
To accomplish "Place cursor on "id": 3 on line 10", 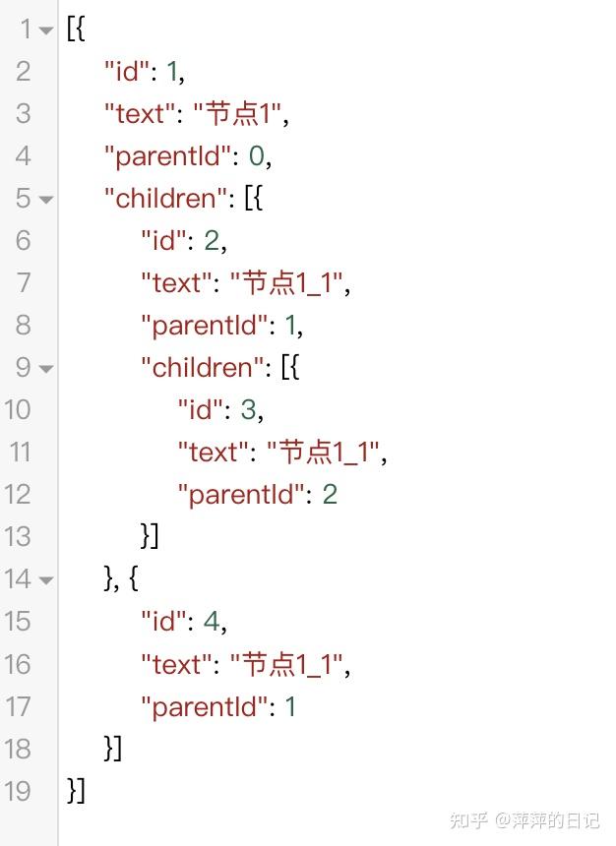I will click(248, 410).
